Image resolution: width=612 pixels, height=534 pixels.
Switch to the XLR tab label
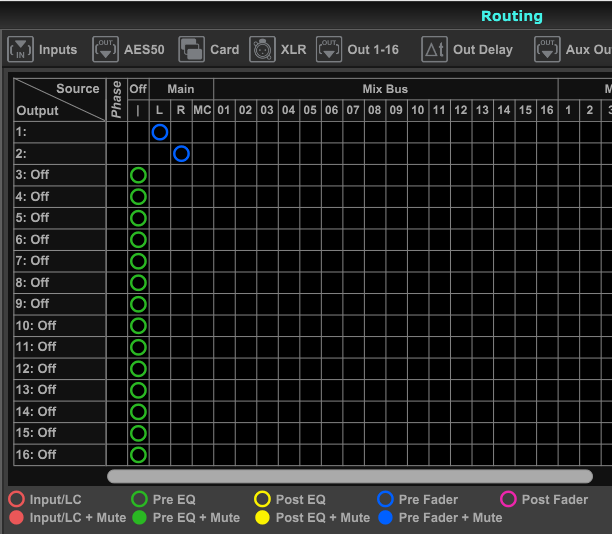[293, 50]
